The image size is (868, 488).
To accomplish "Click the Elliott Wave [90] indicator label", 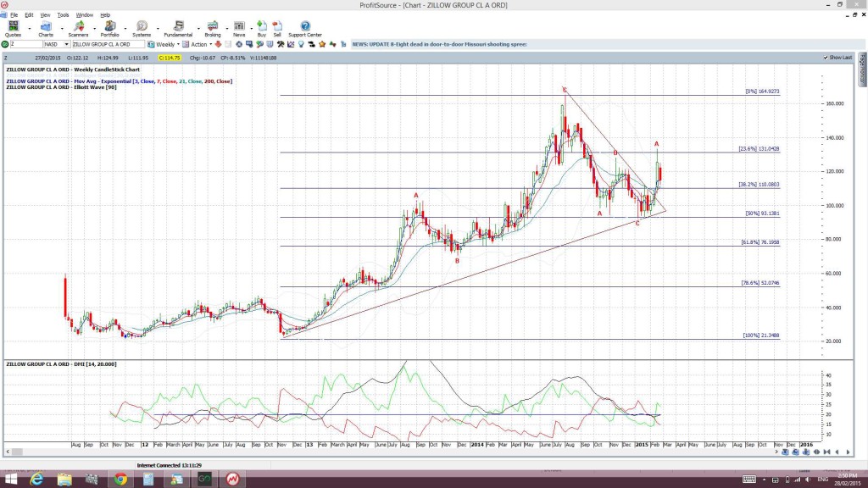I will [x=61, y=87].
